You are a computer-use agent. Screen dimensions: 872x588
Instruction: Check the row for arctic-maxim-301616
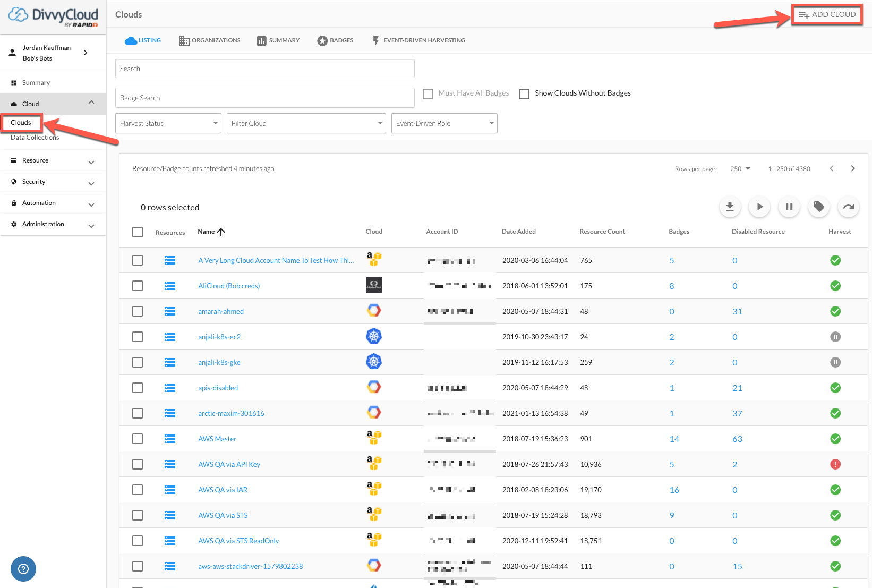pos(138,413)
